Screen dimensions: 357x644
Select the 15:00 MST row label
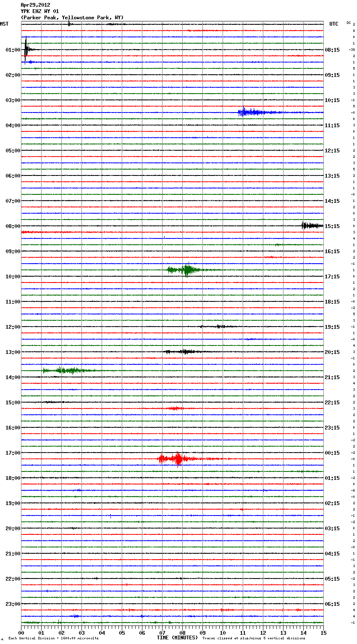13,403
